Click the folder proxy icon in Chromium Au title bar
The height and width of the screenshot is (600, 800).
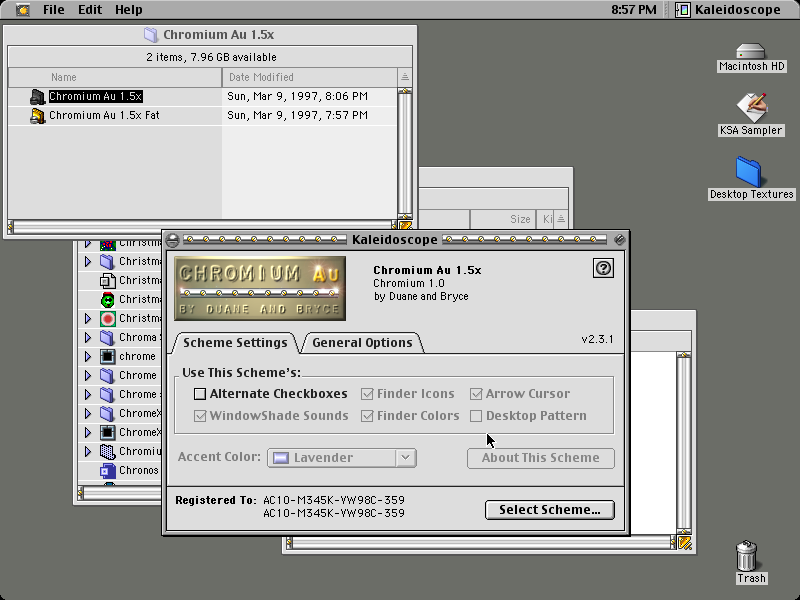coord(151,35)
